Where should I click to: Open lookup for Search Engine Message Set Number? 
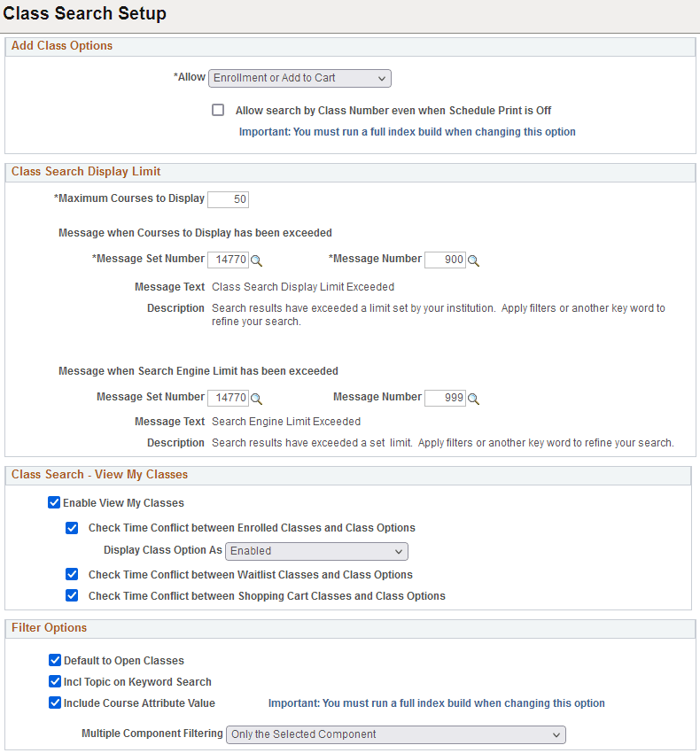coord(256,398)
